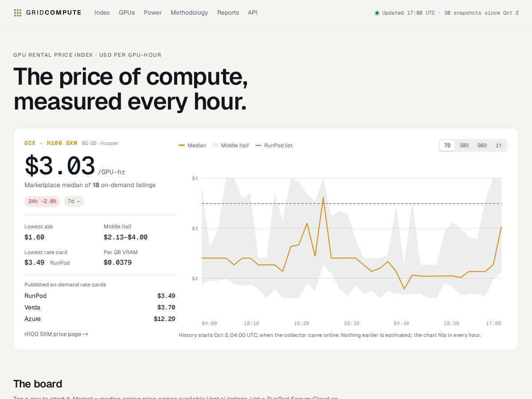Open the Index nav item
Viewport: 532px width, 399px height.
pos(102,13)
